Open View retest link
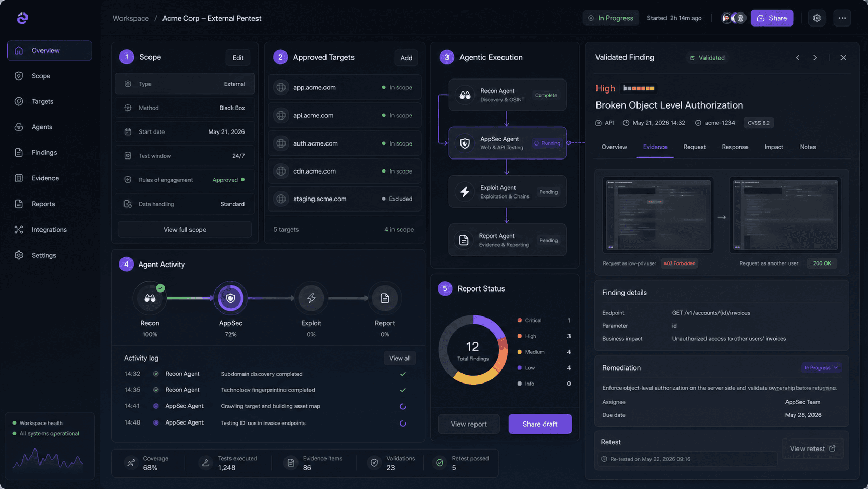 pyautogui.click(x=812, y=448)
